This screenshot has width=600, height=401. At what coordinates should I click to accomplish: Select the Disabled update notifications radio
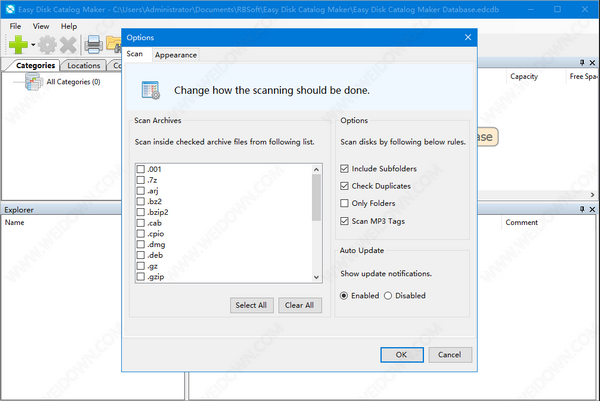coord(388,295)
